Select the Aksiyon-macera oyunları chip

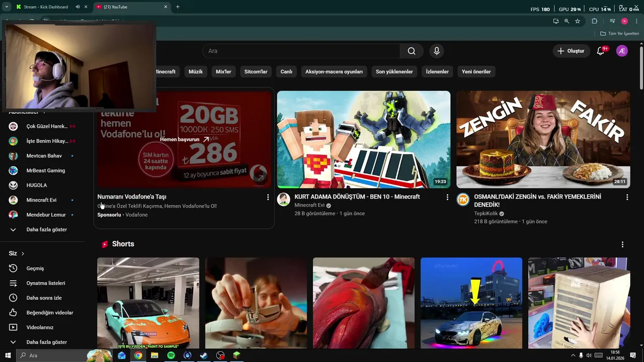(334, 71)
